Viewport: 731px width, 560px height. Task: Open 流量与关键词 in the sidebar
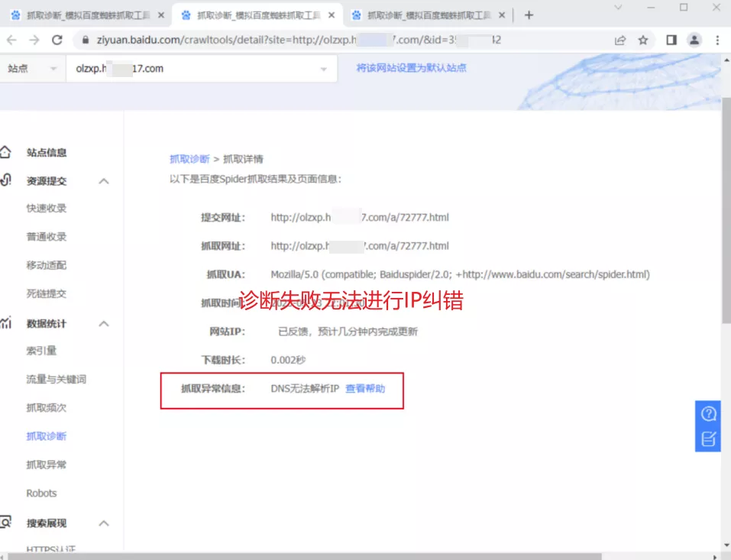pyautogui.click(x=57, y=379)
